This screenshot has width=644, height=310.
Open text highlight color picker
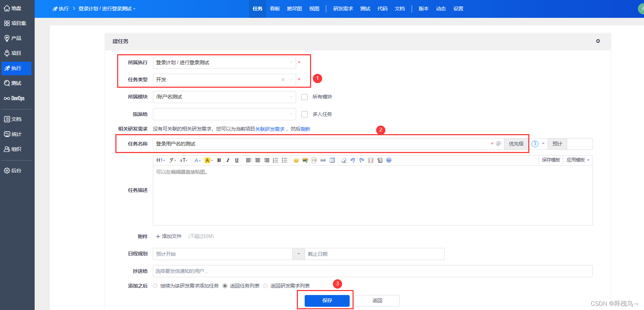tap(209, 160)
